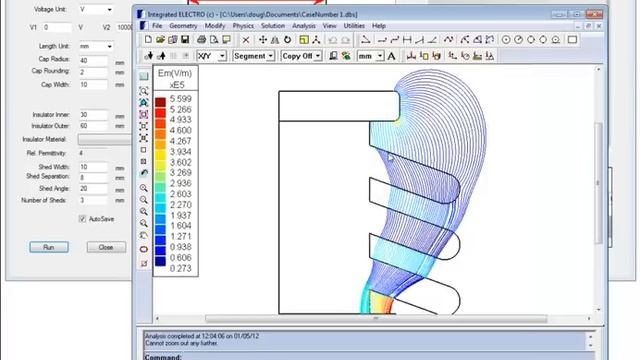Click the zoom window icon at sidebar top
The width and height of the screenshot is (640, 360).
[x=144, y=91]
